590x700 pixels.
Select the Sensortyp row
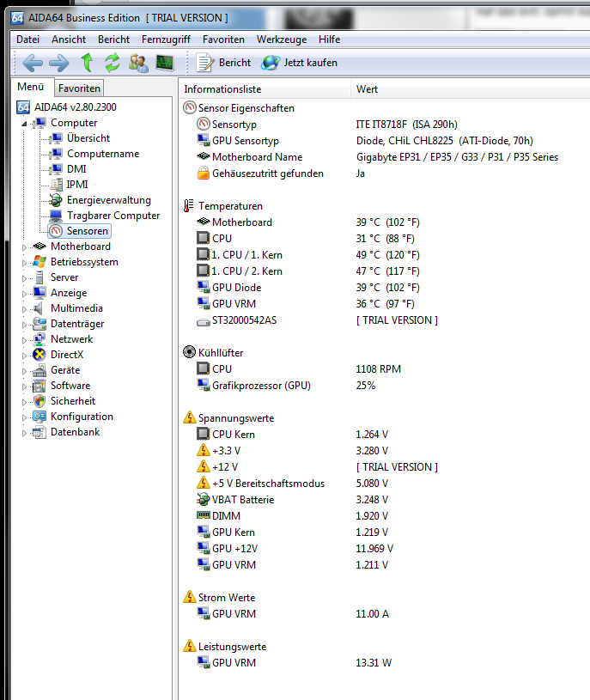[384, 124]
